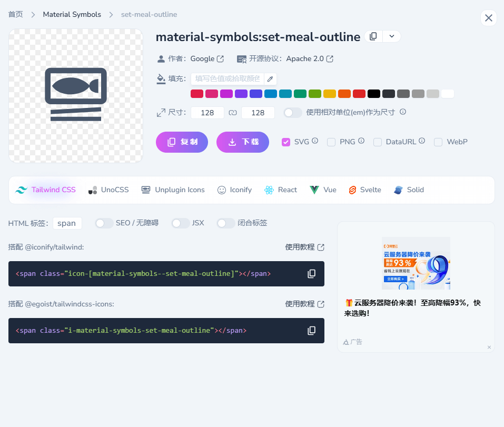This screenshot has width=504, height=427.
Task: Copy the icon-[material-symbols--set-meal-outline] code snippet
Action: (311, 274)
